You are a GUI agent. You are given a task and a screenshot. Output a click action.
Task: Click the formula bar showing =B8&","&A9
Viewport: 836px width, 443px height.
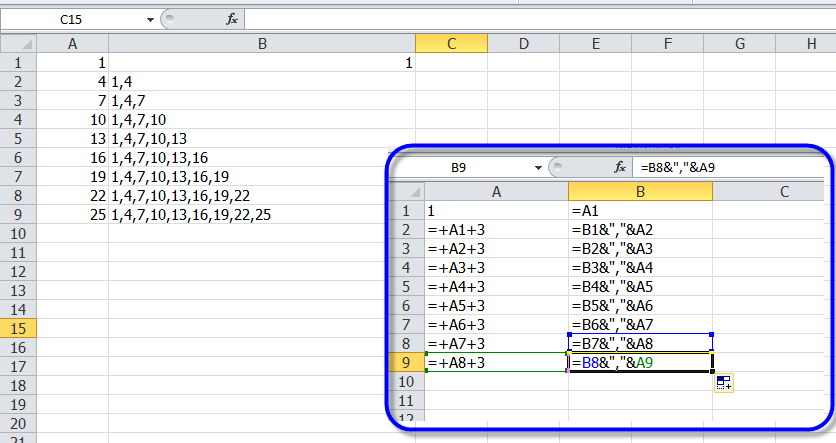[730, 167]
